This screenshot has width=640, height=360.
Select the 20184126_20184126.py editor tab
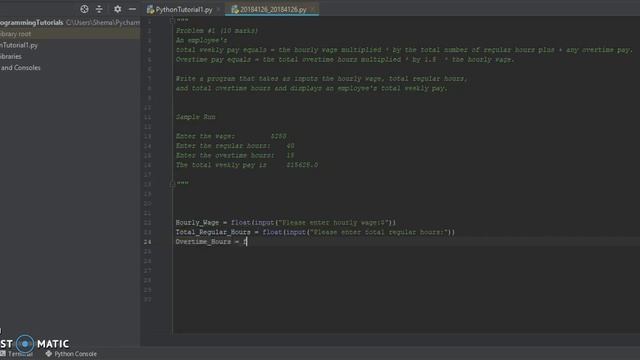(273, 9)
